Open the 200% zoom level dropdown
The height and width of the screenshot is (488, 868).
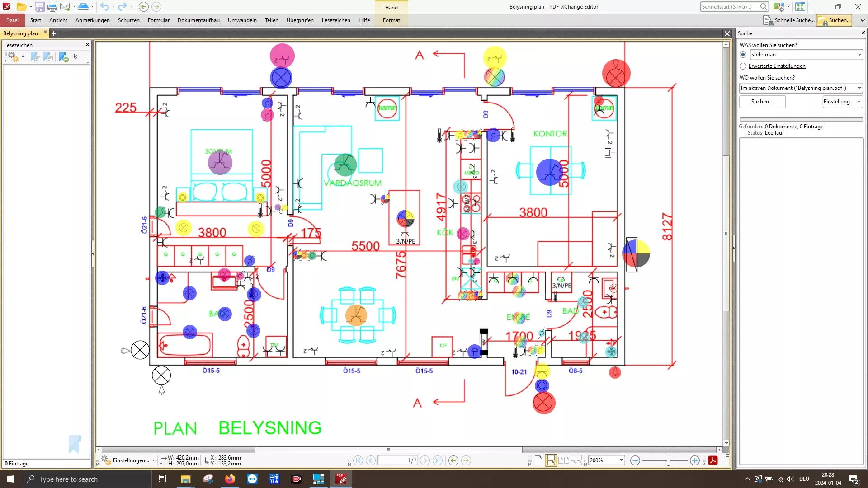(621, 460)
